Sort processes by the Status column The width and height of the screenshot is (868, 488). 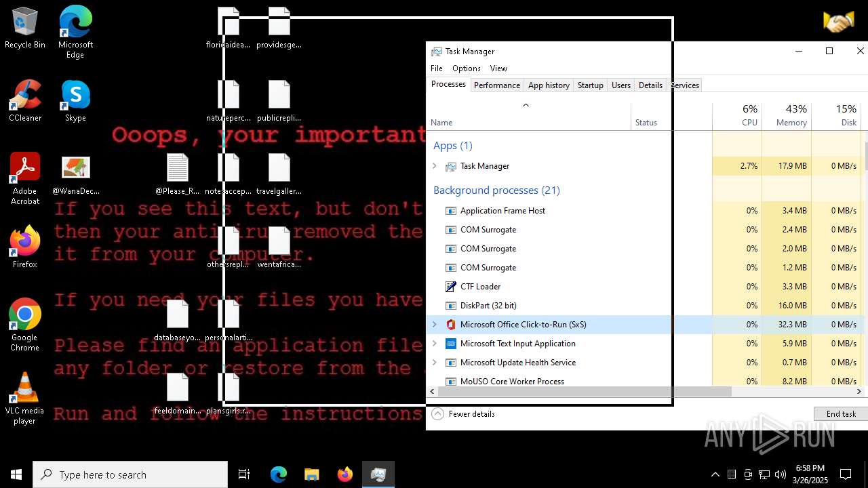point(671,117)
